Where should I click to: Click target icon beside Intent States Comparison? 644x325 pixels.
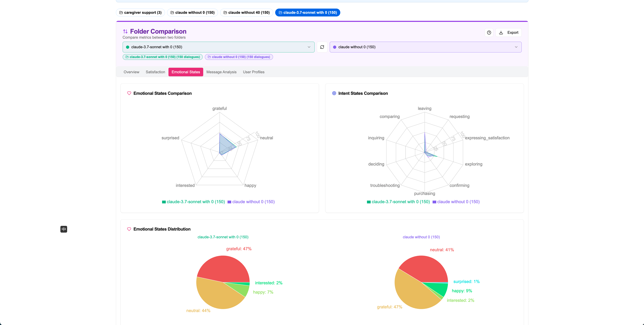[334, 93]
